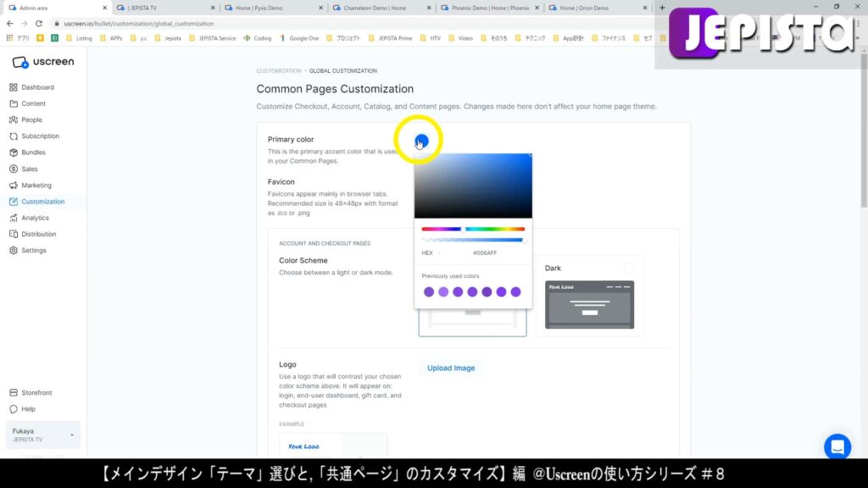
Task: Open the blue chat support bubble
Action: coord(837,446)
